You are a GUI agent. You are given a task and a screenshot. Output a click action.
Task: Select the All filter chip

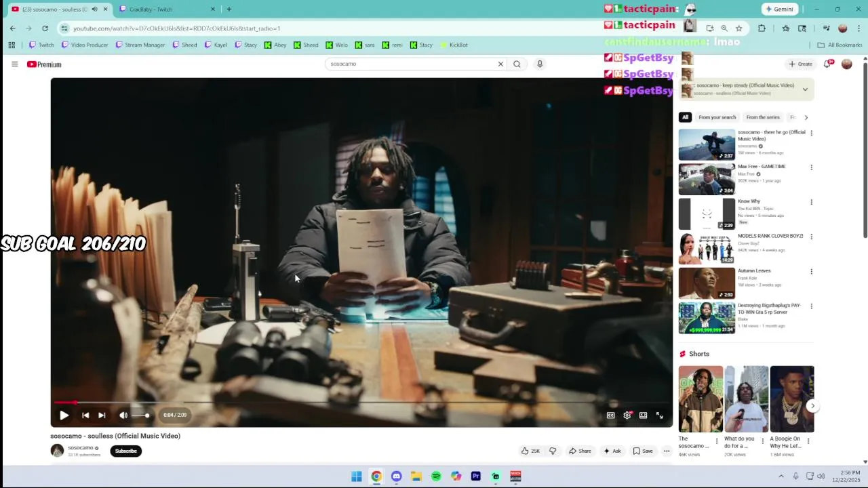click(685, 117)
